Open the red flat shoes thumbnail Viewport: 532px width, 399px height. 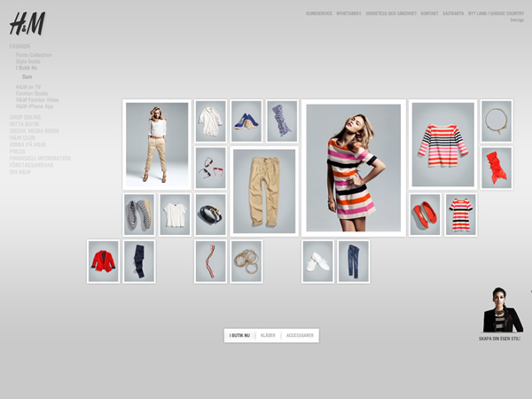click(x=425, y=215)
